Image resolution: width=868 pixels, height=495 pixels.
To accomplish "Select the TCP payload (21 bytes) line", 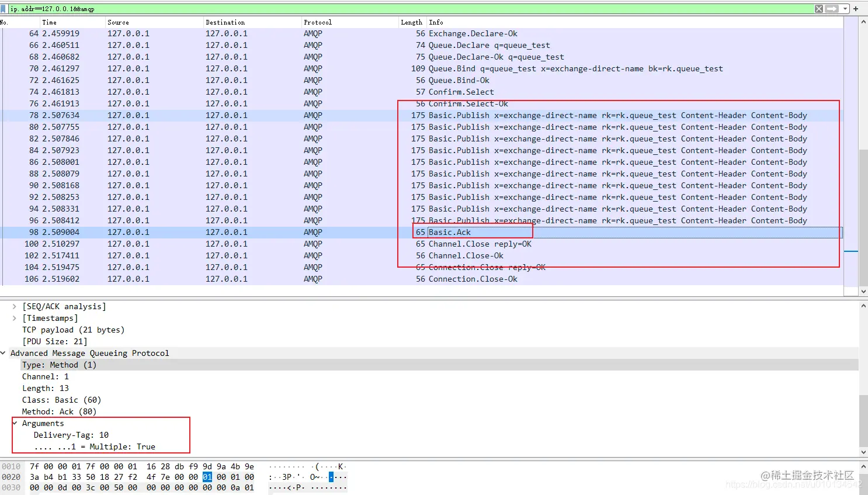I will (73, 330).
